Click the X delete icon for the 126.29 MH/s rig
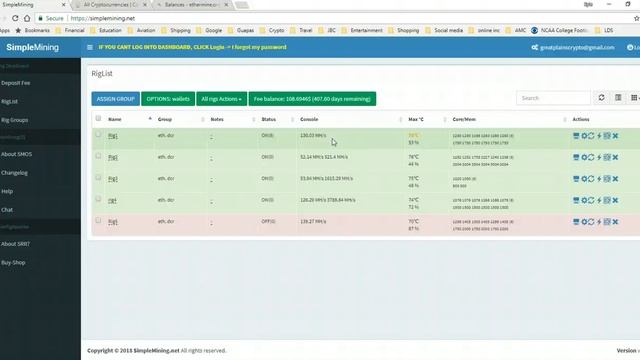Screen dimensions: 640x360 click(615, 200)
